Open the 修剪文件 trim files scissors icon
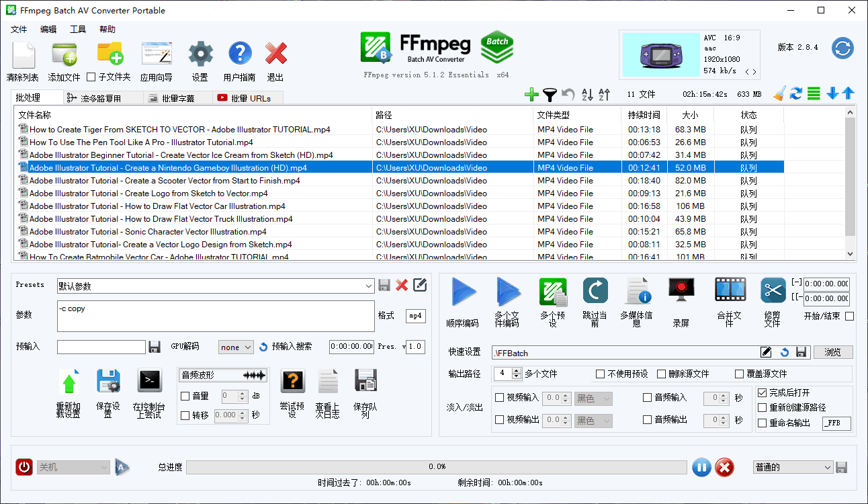Screen dimensions: 868x504 (773, 291)
